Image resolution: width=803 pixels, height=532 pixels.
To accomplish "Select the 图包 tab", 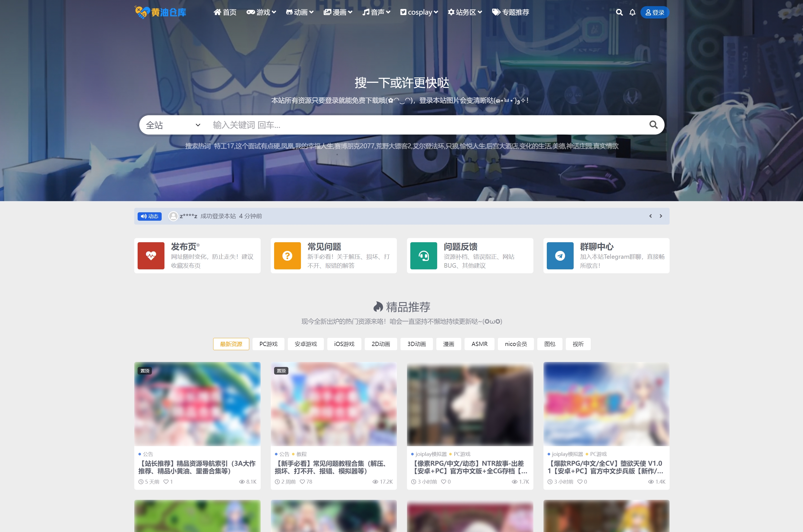I will pyautogui.click(x=550, y=344).
